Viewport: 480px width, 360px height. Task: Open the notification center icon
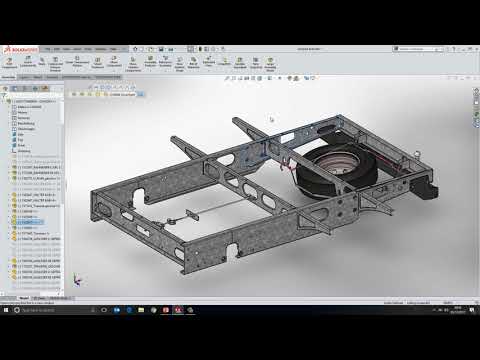[x=472, y=310]
